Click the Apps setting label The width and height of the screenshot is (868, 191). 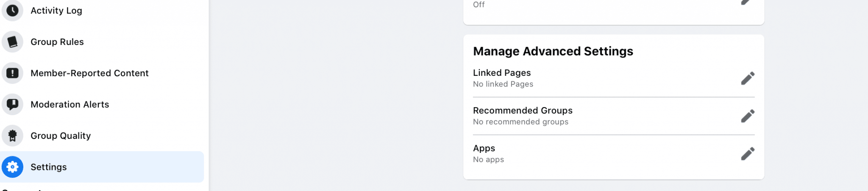(x=484, y=148)
